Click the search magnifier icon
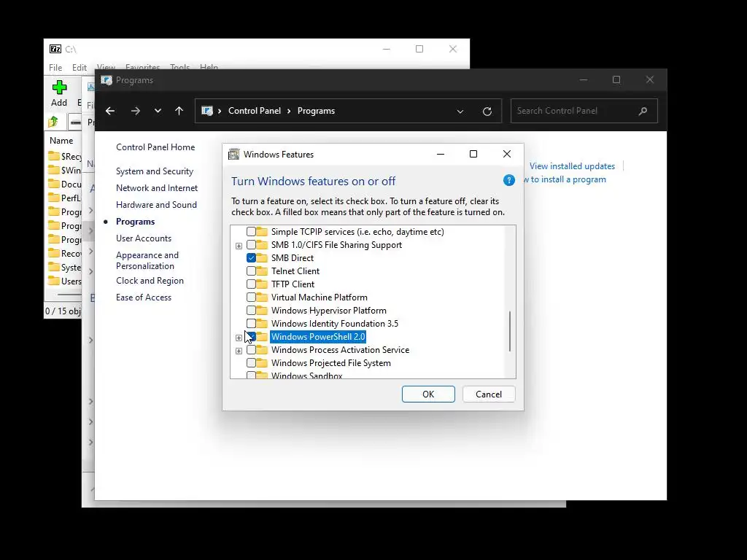This screenshot has width=747, height=560. point(643,111)
